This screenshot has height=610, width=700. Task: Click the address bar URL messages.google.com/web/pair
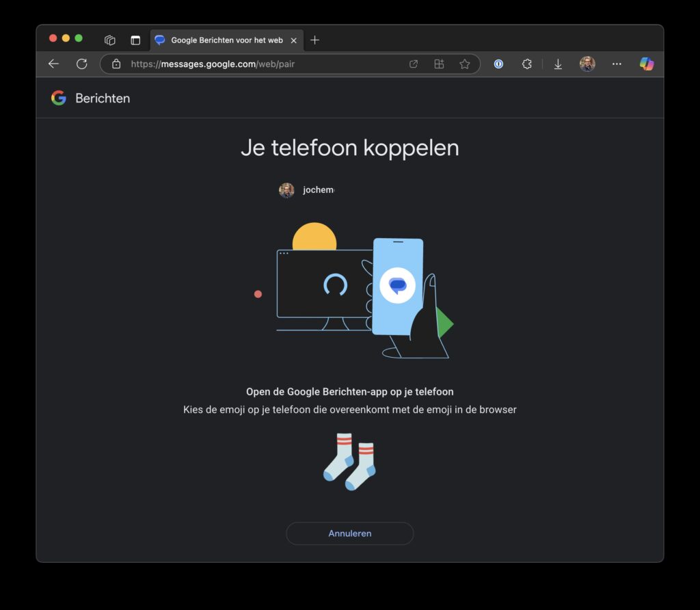click(x=213, y=64)
